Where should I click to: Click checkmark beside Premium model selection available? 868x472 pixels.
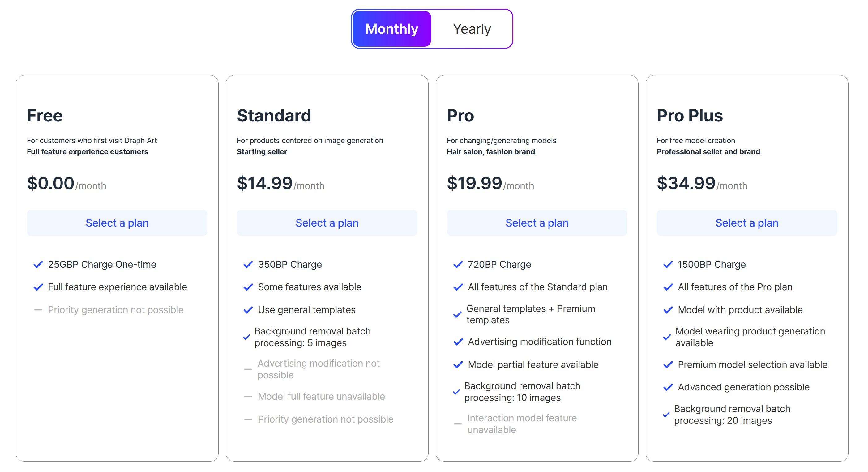point(668,364)
